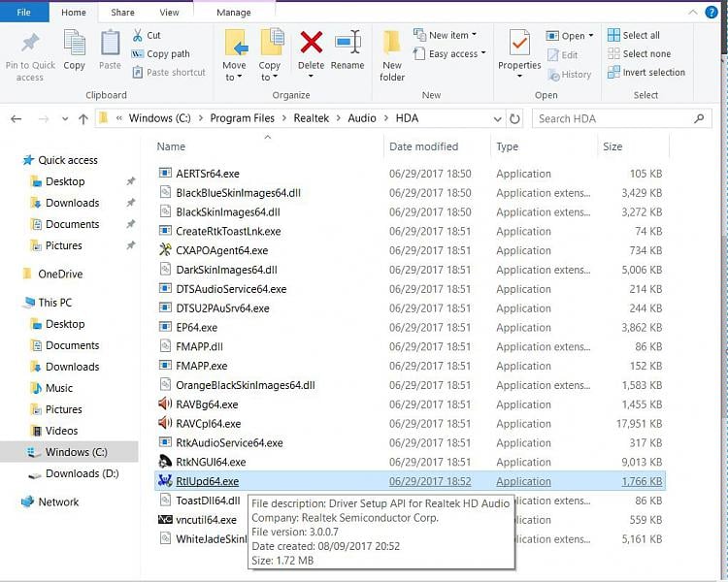Click Audio in the address path

point(362,118)
